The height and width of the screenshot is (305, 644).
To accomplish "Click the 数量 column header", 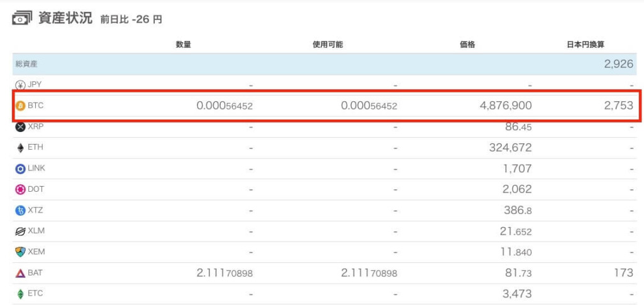I will click(x=184, y=45).
